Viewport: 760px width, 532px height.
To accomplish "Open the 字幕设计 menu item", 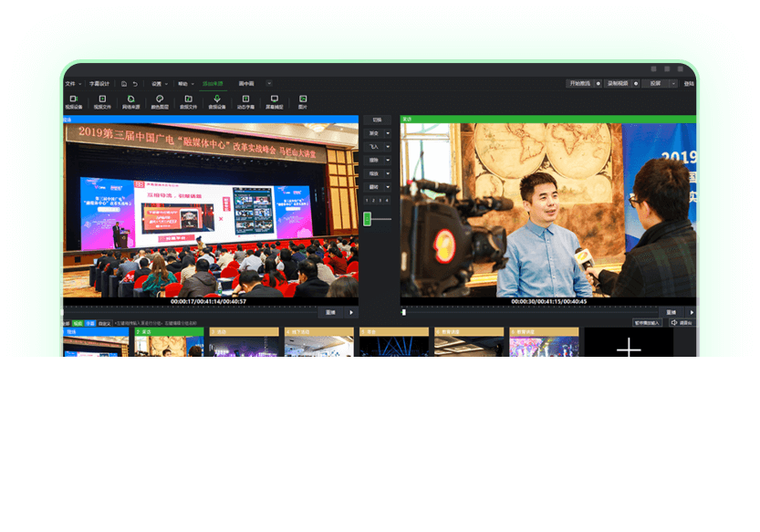I will tap(99, 84).
